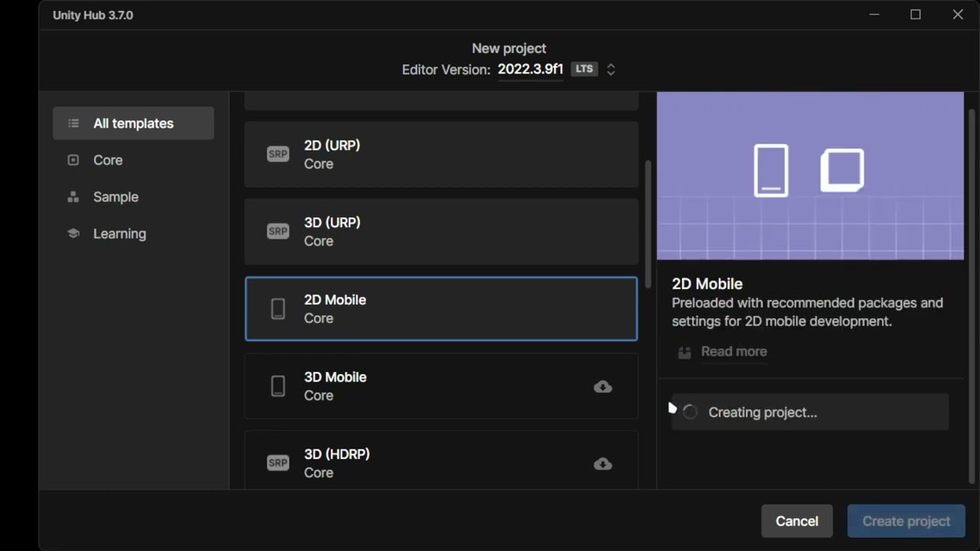Viewport: 980px width, 551px height.
Task: Cancel the new project dialog
Action: pos(797,521)
